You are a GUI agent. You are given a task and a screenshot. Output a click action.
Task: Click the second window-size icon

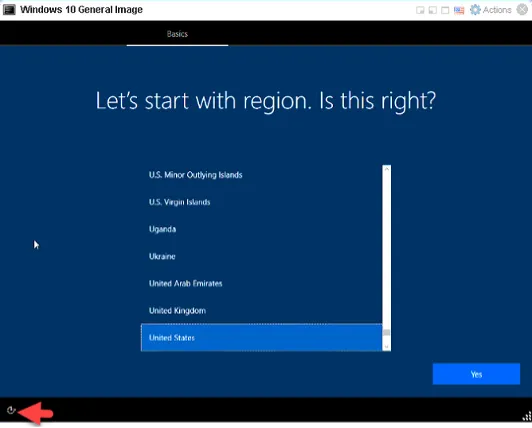433,10
